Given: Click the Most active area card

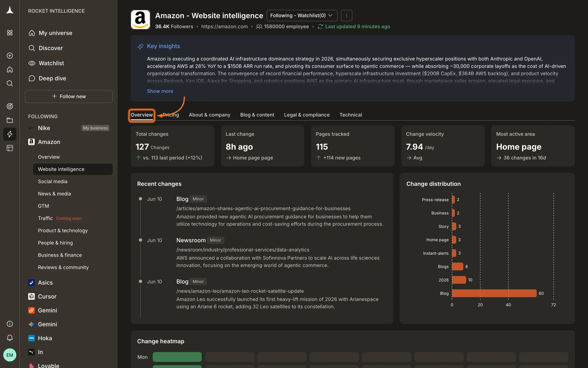Looking at the screenshot, I should point(533,146).
